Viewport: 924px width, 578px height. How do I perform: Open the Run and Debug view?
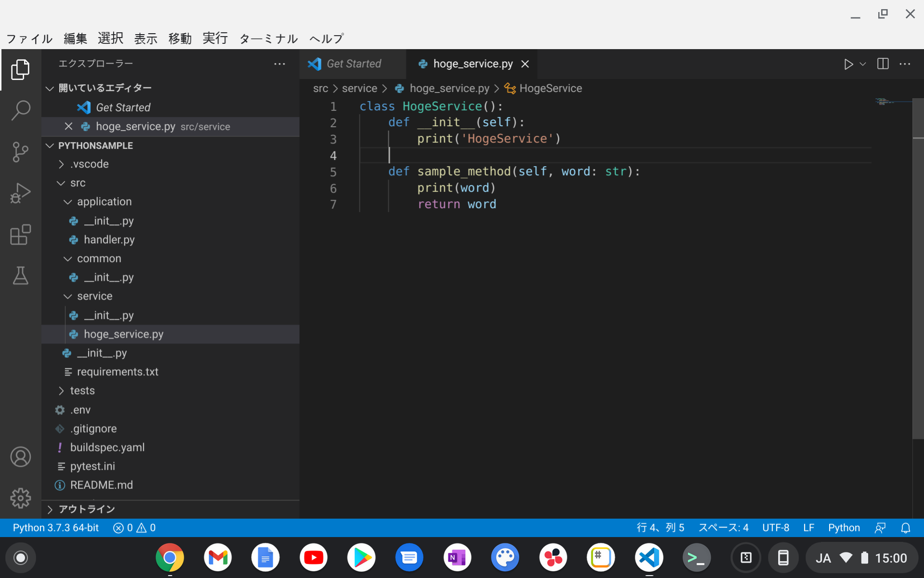pos(21,193)
